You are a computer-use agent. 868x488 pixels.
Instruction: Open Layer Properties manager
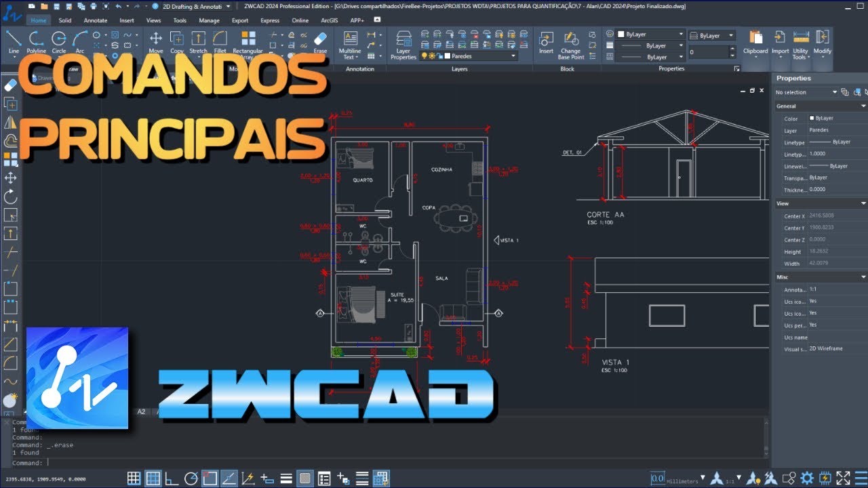pos(403,45)
